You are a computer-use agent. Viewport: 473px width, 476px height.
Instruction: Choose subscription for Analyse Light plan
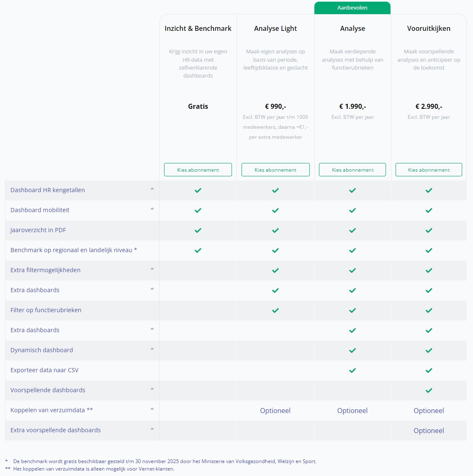click(x=275, y=170)
